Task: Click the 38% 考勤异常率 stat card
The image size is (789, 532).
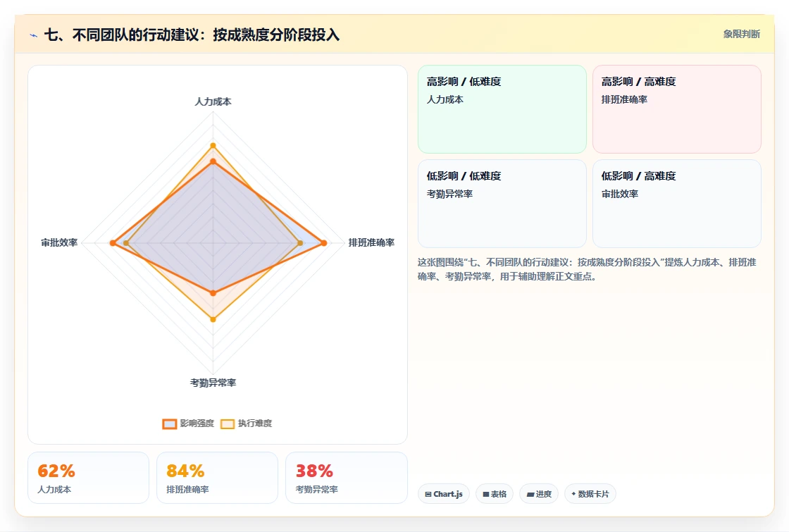Action: tap(346, 478)
